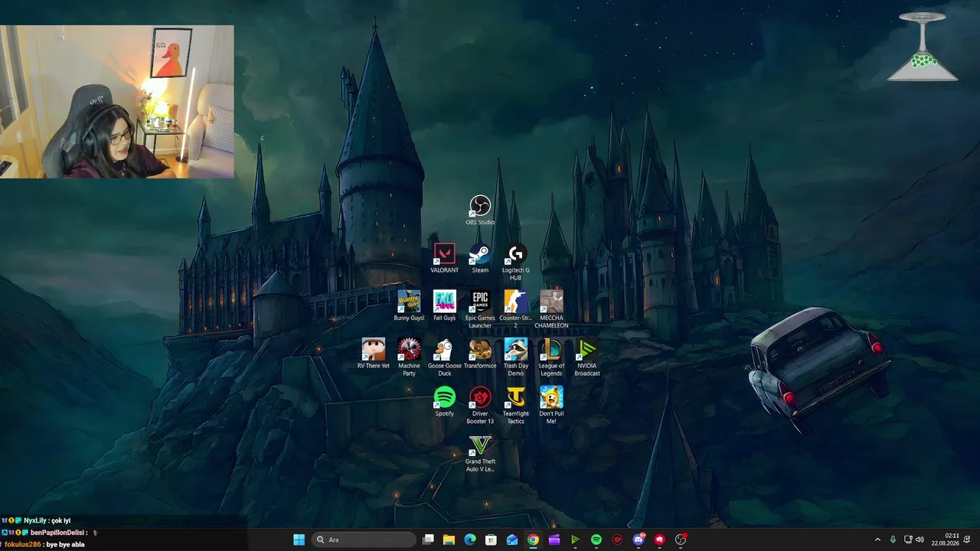Select the Logitech G HUB shortcut
980x551 pixels.
[x=515, y=262]
